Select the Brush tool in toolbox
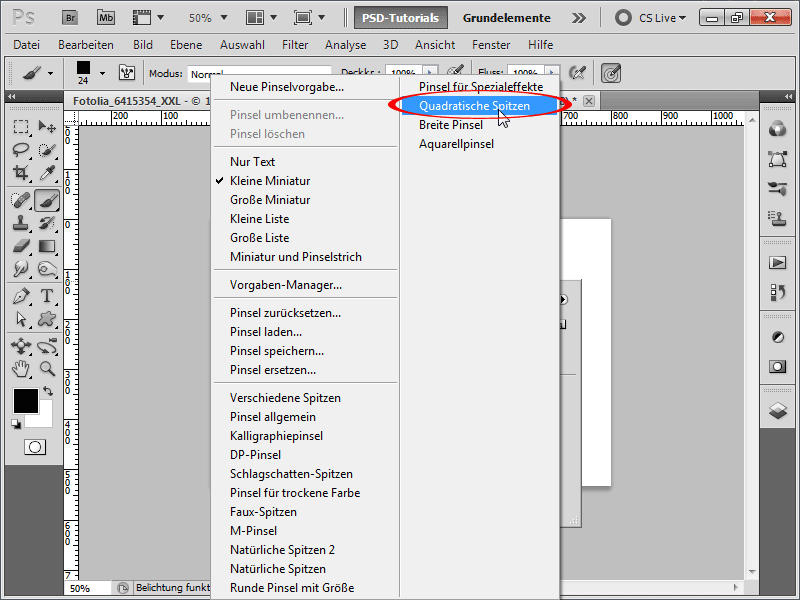This screenshot has width=800, height=600. (47, 200)
